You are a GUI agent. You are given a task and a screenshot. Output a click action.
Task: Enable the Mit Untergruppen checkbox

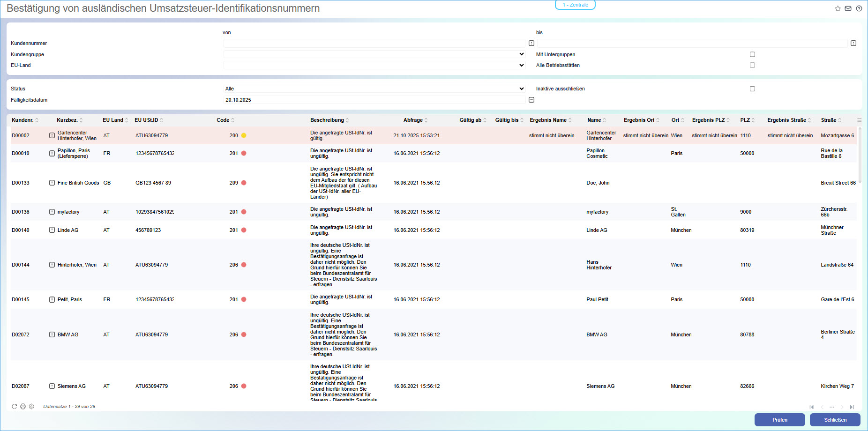pyautogui.click(x=752, y=54)
